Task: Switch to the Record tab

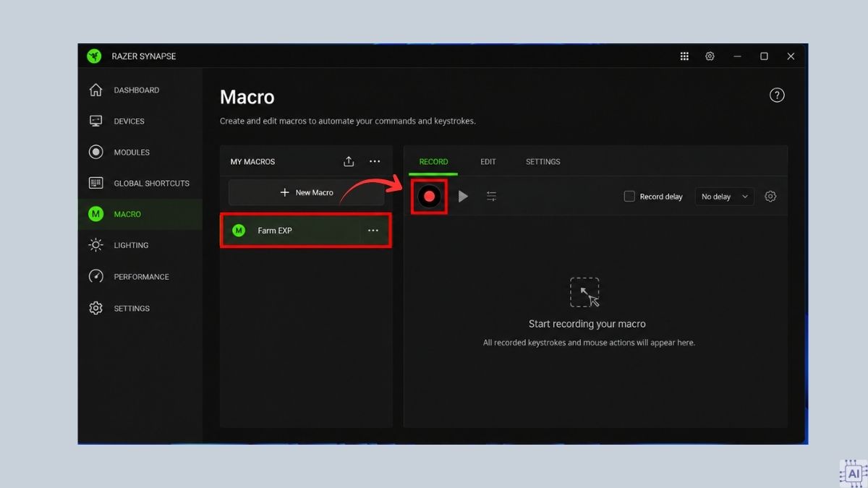Action: coord(434,161)
